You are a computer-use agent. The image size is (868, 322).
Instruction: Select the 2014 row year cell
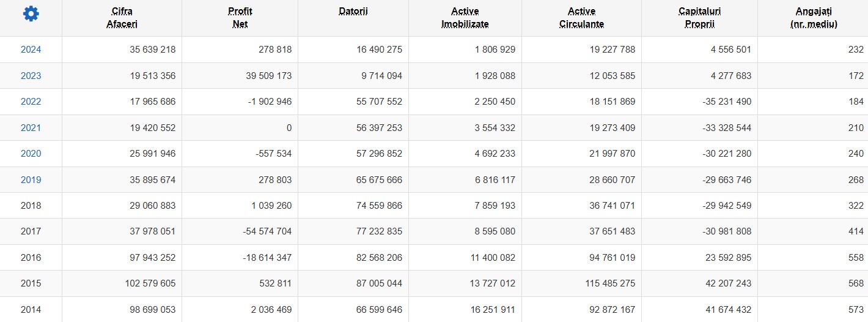coord(31,310)
